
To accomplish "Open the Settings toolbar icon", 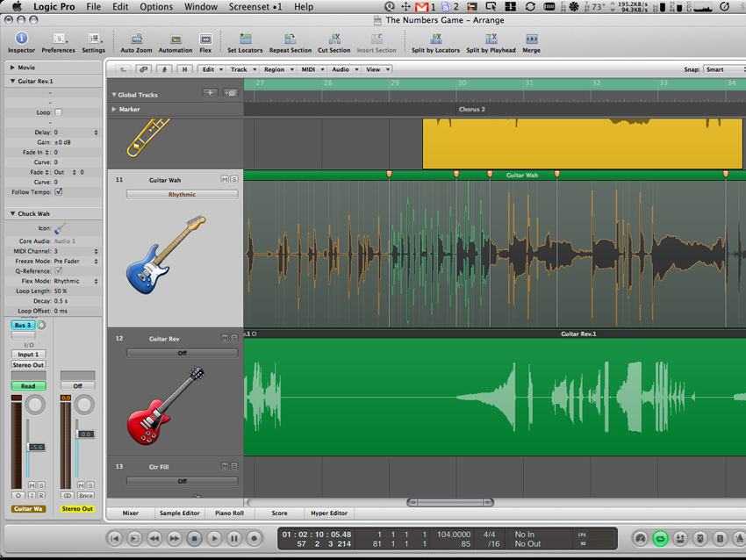I will pyautogui.click(x=94, y=39).
